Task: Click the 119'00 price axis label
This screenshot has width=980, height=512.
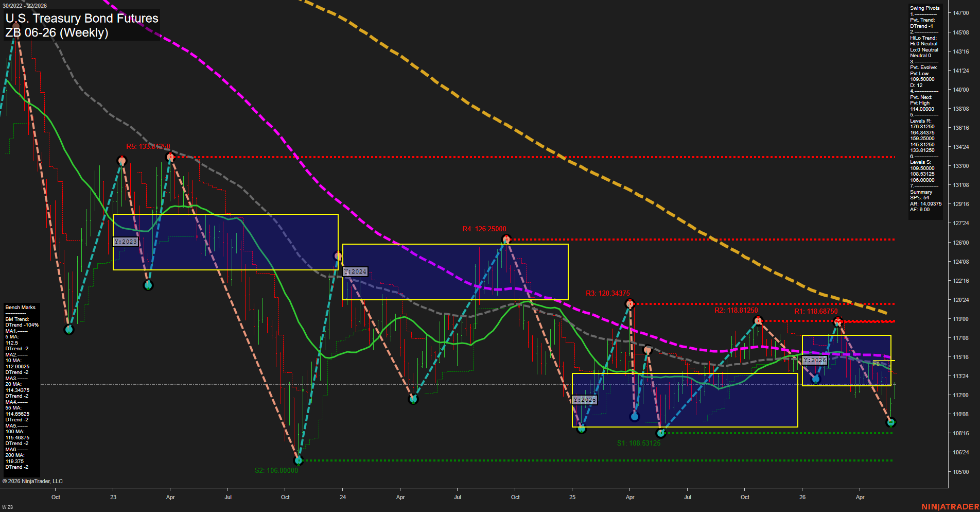Action: tap(961, 319)
